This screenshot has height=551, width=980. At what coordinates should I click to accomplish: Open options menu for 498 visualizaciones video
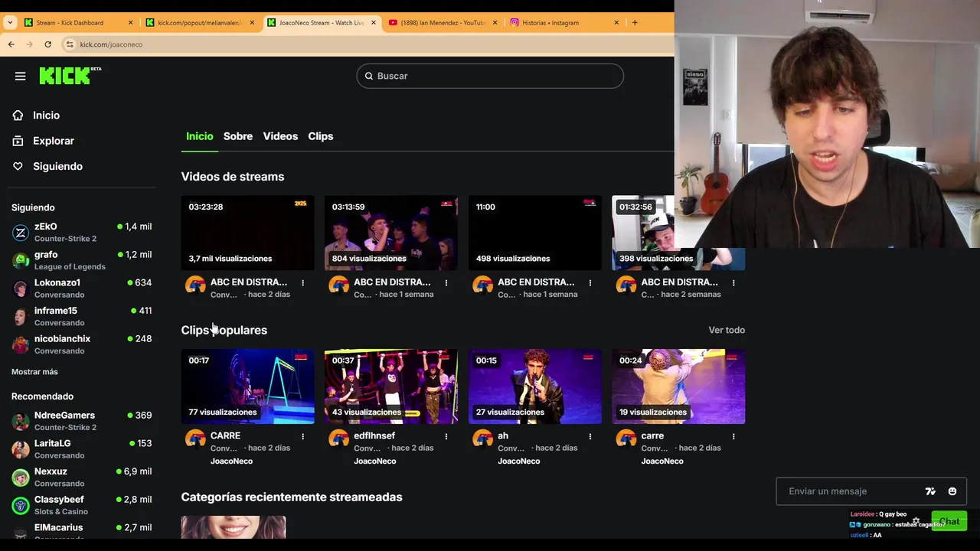pyautogui.click(x=590, y=283)
